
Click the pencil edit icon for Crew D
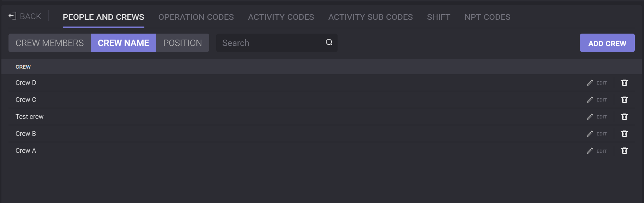(x=590, y=83)
